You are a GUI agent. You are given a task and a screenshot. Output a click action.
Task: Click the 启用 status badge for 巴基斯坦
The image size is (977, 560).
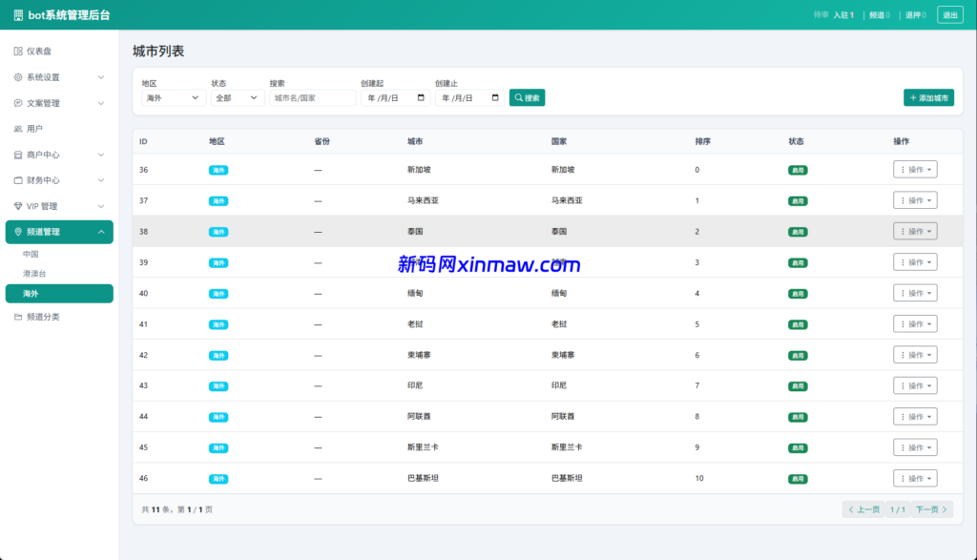tap(797, 478)
